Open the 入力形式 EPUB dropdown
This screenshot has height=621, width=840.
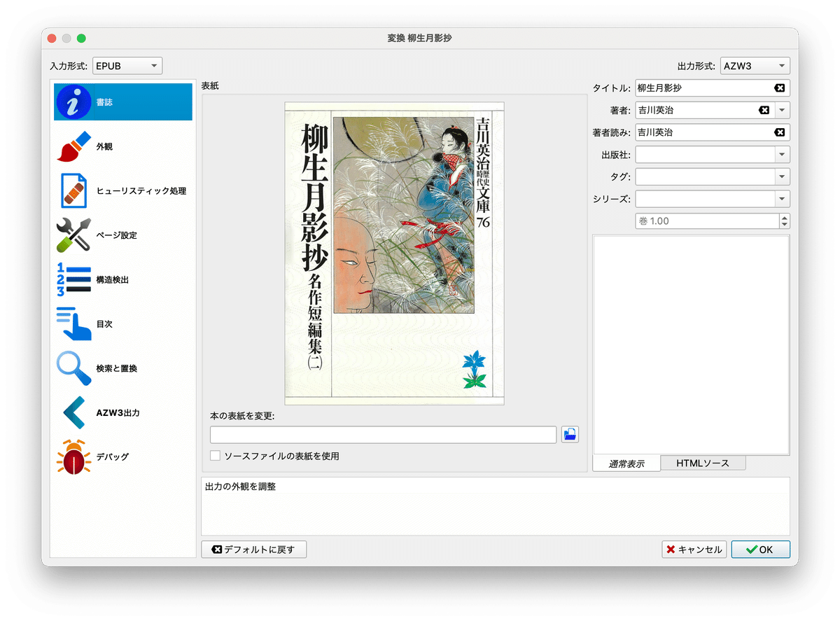[127, 66]
